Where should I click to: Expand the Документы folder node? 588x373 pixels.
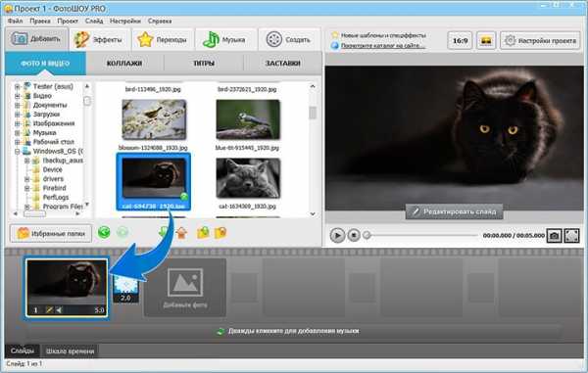point(18,105)
